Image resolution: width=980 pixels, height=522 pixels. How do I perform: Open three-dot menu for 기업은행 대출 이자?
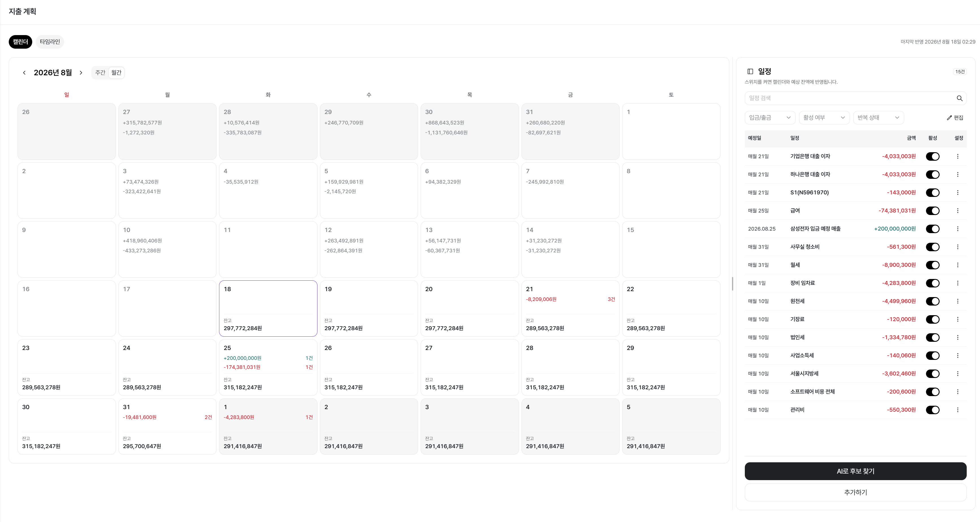pos(958,156)
